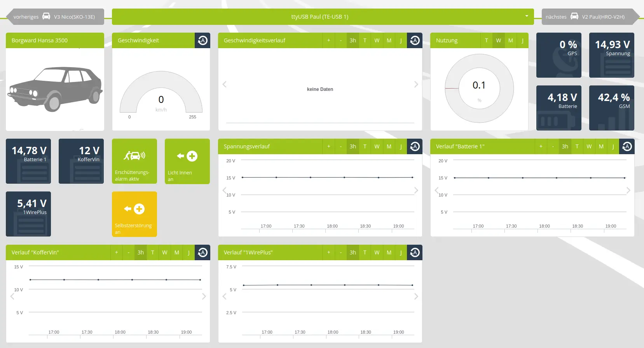
Task: Click auto-refresh icon on Verlauf "KofferVin" panel
Action: pyautogui.click(x=202, y=252)
